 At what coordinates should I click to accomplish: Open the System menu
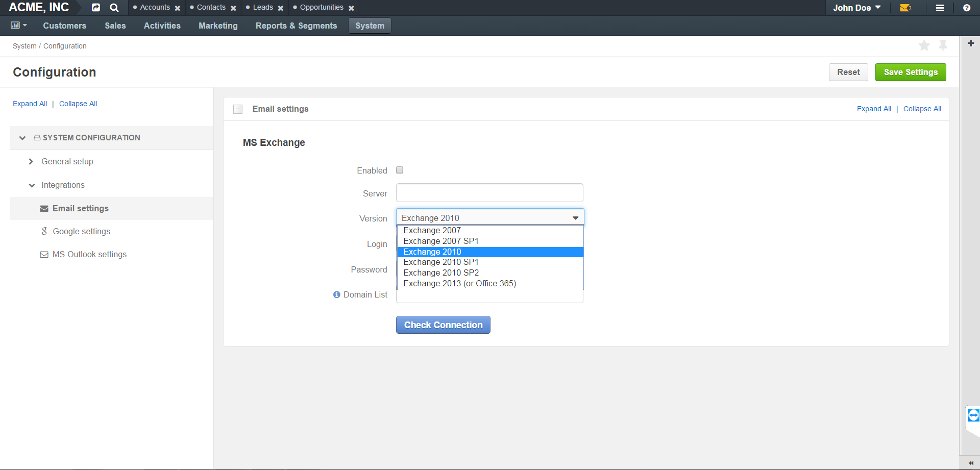370,26
